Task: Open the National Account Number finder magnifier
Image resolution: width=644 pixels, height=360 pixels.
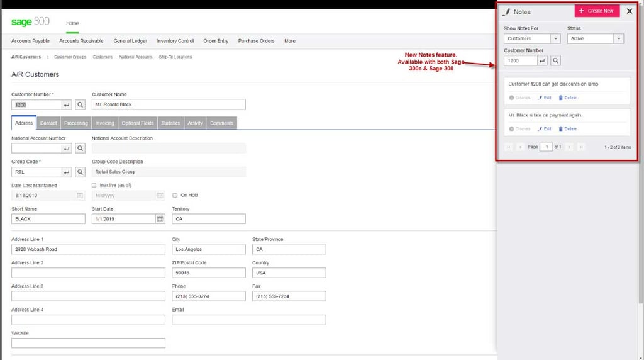Action: [80, 149]
